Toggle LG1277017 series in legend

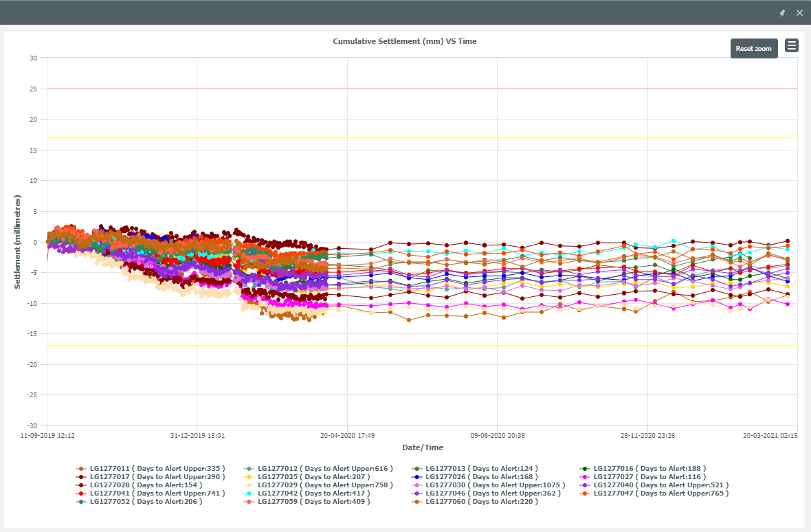(151, 477)
